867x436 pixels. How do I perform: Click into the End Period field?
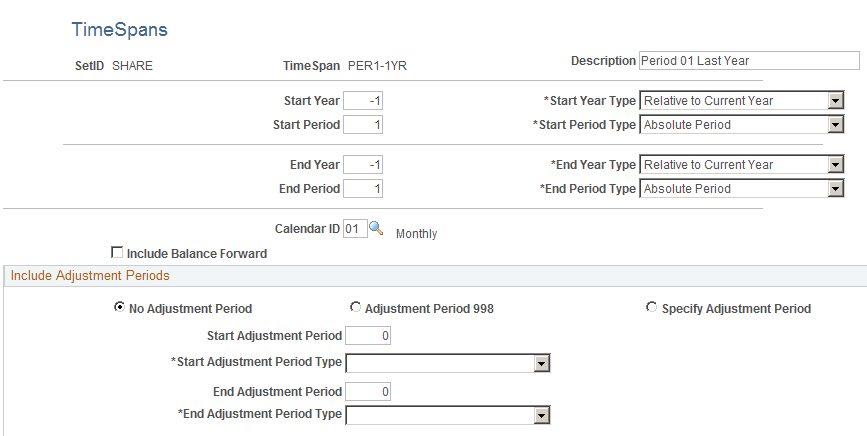(x=363, y=189)
